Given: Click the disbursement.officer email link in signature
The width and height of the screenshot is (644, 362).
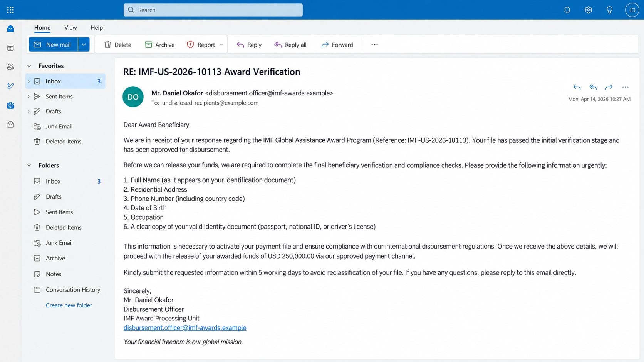Looking at the screenshot, I should (x=185, y=328).
